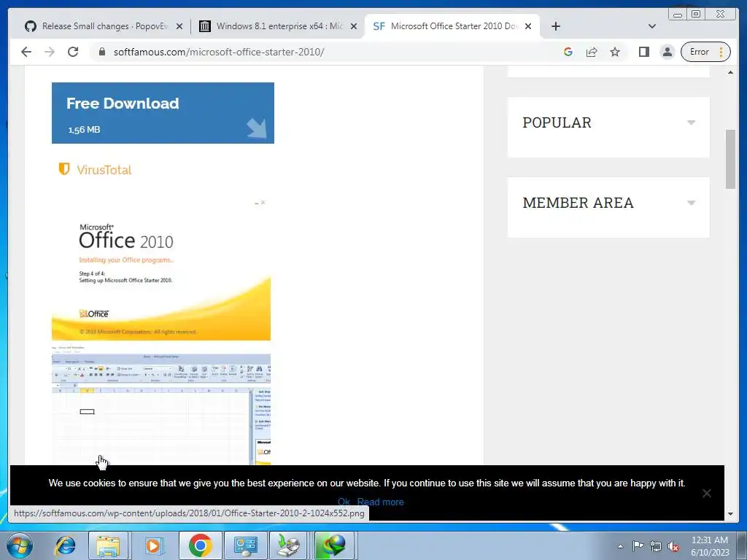Dismiss the cookie banner with X
The image size is (747, 560).
tap(706, 494)
